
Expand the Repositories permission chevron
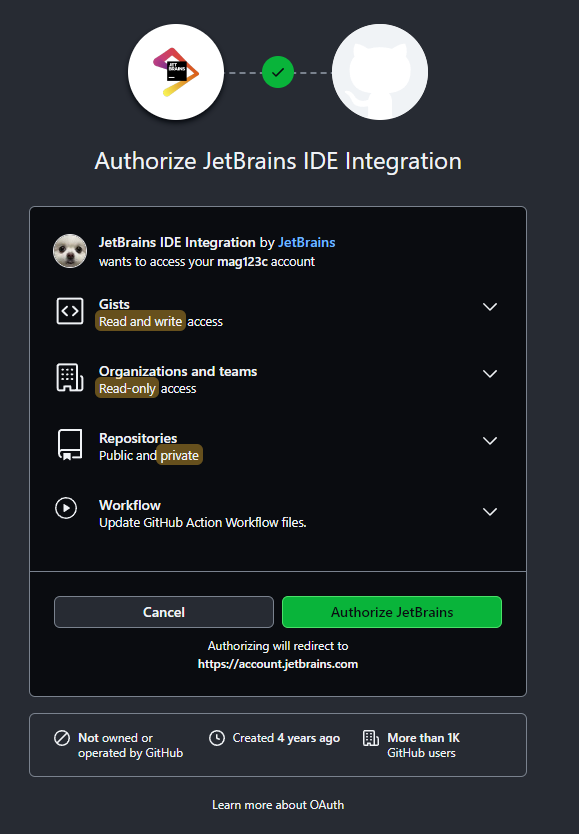coord(490,441)
